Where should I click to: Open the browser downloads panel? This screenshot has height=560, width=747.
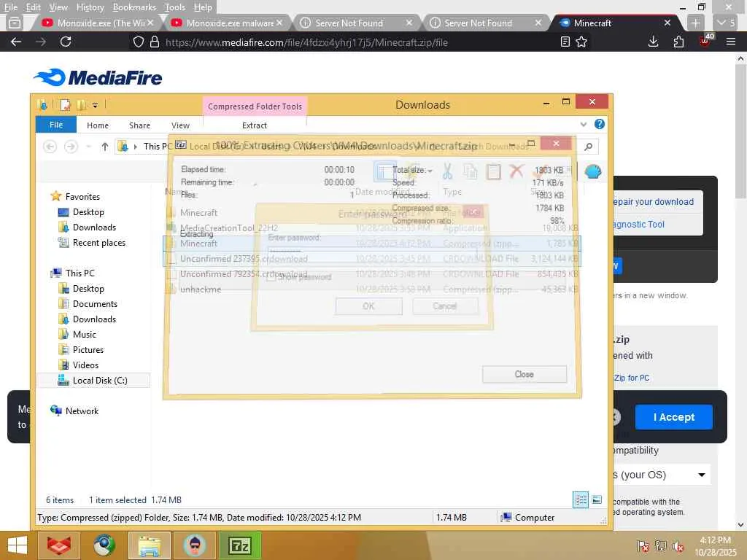coord(653,42)
